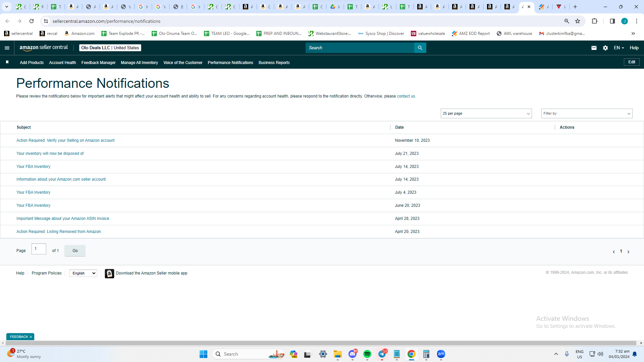Go to previous page with left chevron
This screenshot has width=644, height=362.
click(614, 252)
